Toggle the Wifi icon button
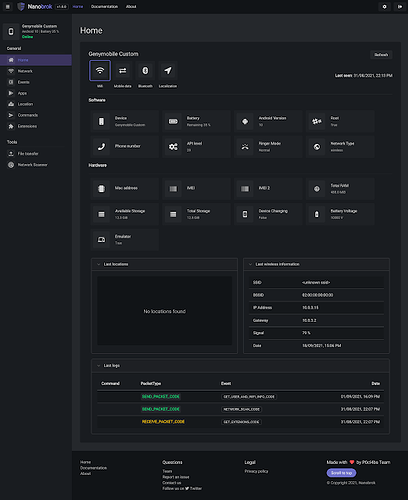The image size is (408, 500). tap(100, 71)
